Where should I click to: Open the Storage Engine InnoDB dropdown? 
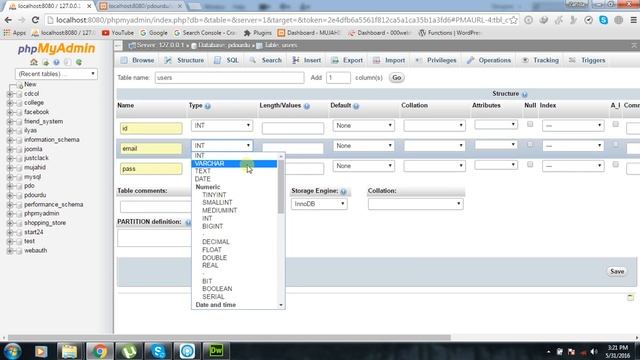[319, 204]
